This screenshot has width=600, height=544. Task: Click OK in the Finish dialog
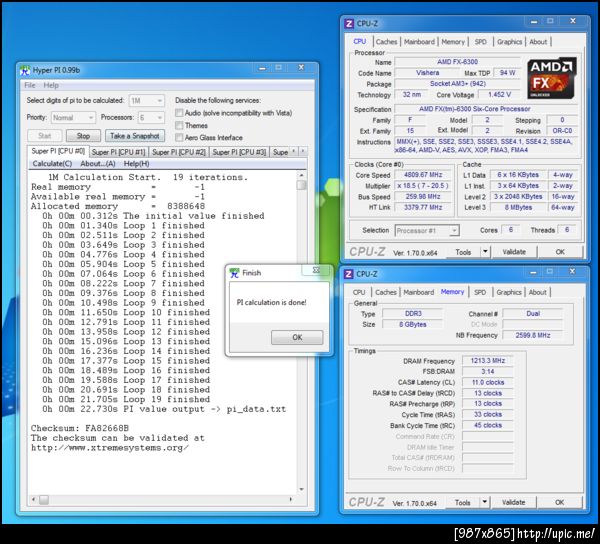coord(297,337)
